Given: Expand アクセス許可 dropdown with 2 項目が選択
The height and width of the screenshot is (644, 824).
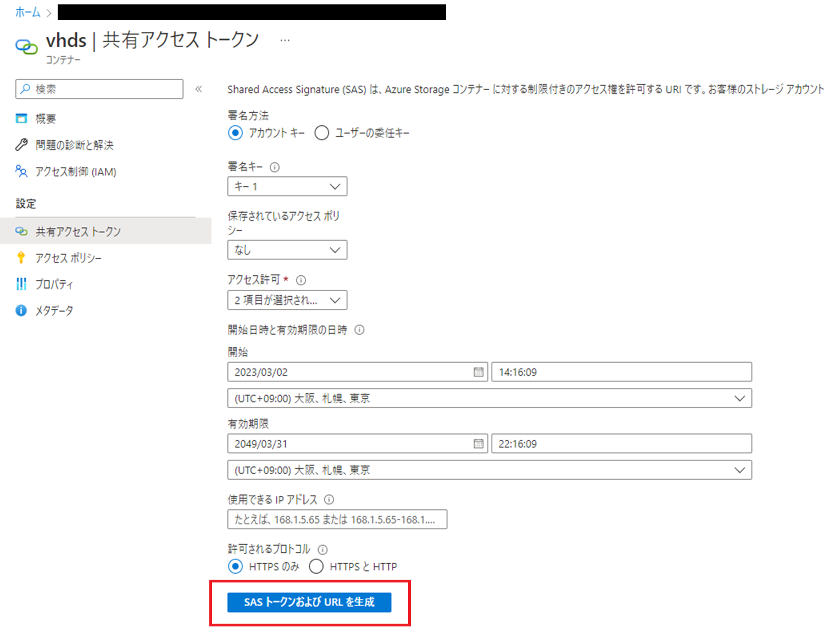Looking at the screenshot, I should coord(287,300).
